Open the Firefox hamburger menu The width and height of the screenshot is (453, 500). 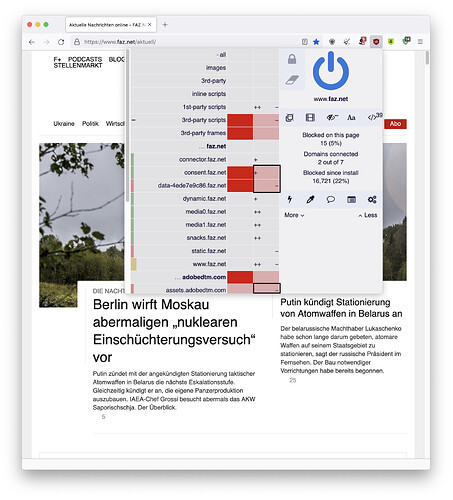[420, 42]
